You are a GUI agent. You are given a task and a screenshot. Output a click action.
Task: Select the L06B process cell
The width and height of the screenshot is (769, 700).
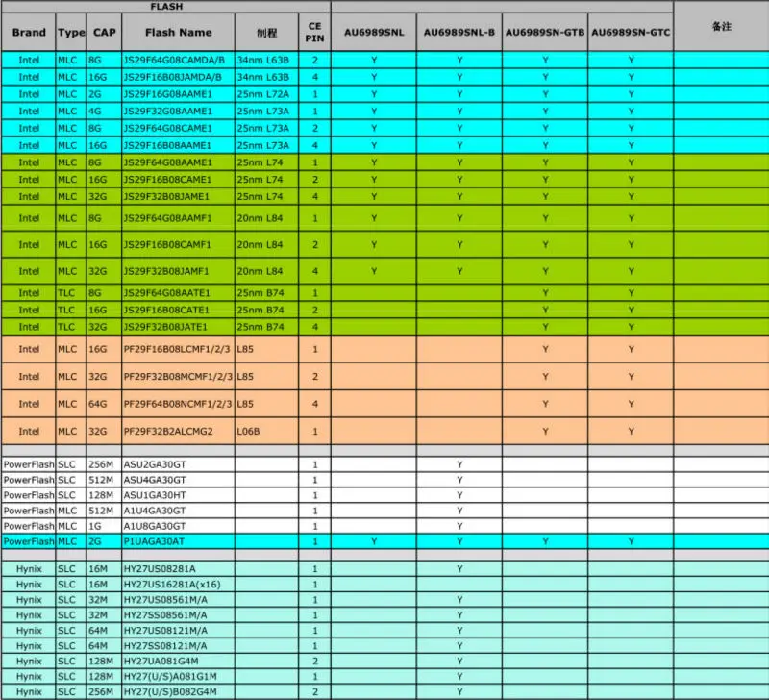click(267, 432)
